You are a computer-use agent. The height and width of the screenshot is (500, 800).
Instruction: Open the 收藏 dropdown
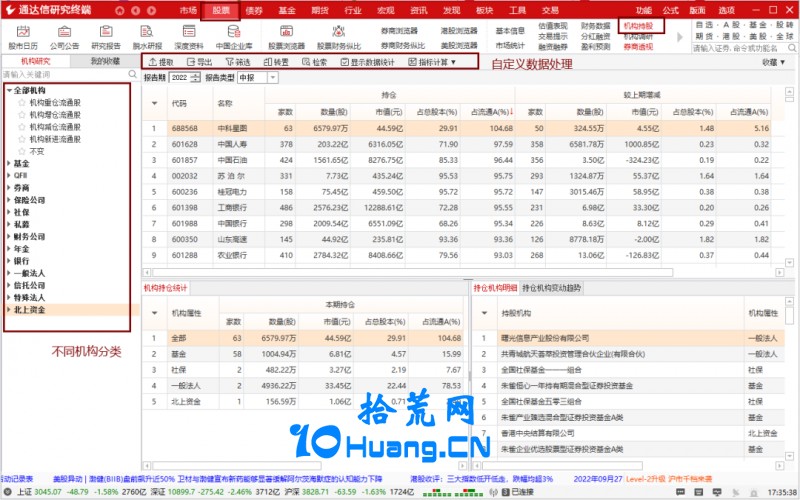point(773,62)
